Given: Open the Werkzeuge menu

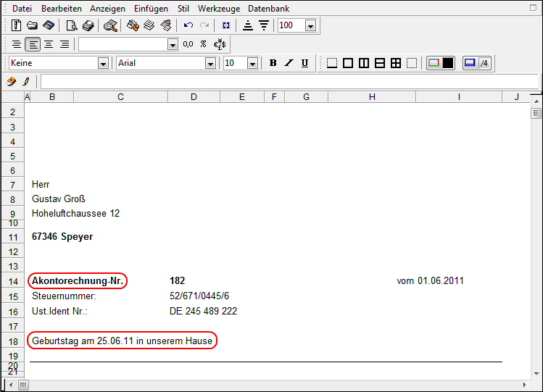Looking at the screenshot, I should (x=218, y=9).
